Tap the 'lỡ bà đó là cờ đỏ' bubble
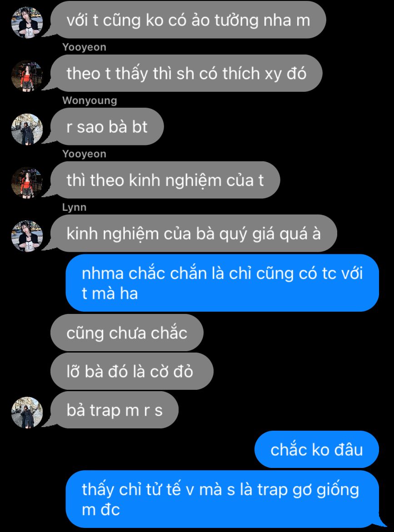The image size is (394, 532). tap(132, 371)
